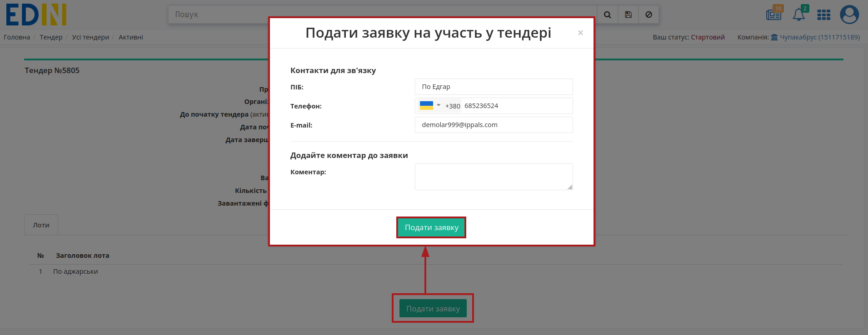Click Подати заявку button in dialog
Screen dimensions: 868x335
click(431, 227)
